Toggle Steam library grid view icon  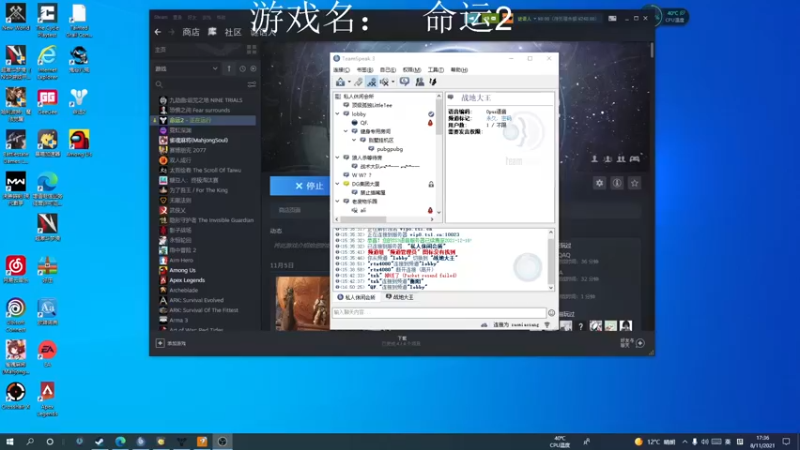pyautogui.click(x=252, y=49)
